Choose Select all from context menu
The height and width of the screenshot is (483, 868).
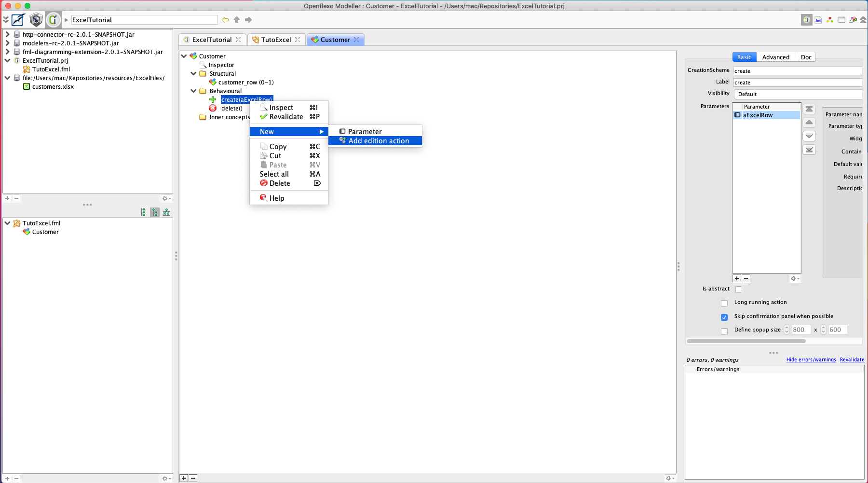point(289,174)
